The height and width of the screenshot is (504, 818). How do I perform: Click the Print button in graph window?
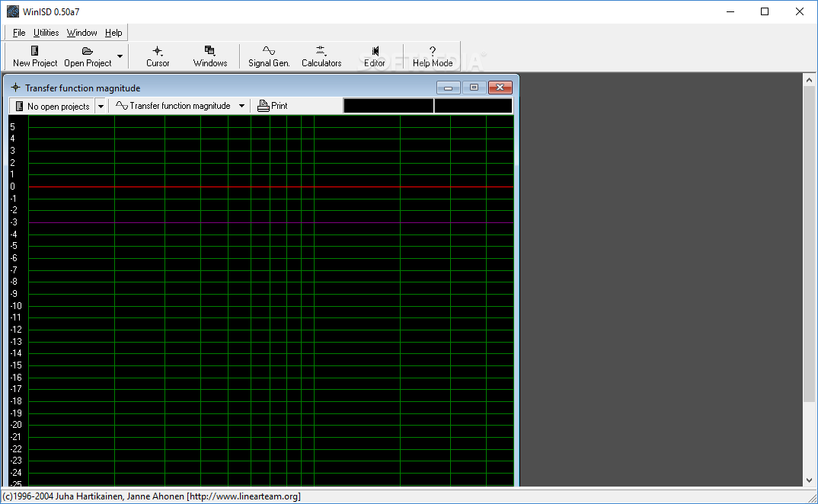273,106
